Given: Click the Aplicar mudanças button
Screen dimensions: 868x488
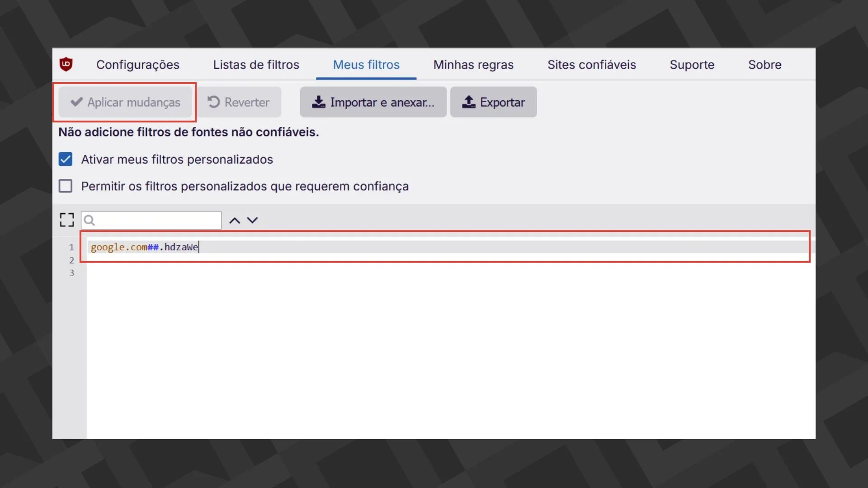Looking at the screenshot, I should 125,102.
